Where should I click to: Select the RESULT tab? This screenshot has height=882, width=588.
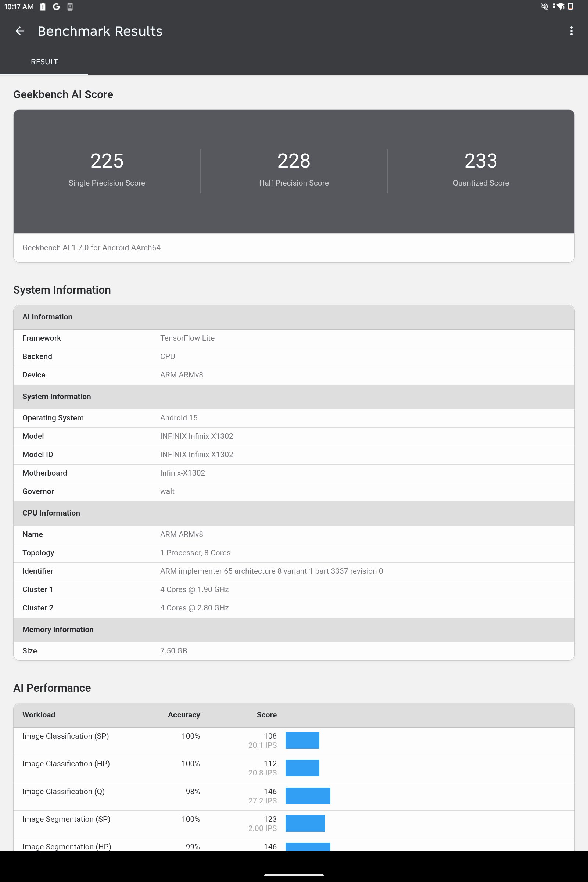coord(44,62)
